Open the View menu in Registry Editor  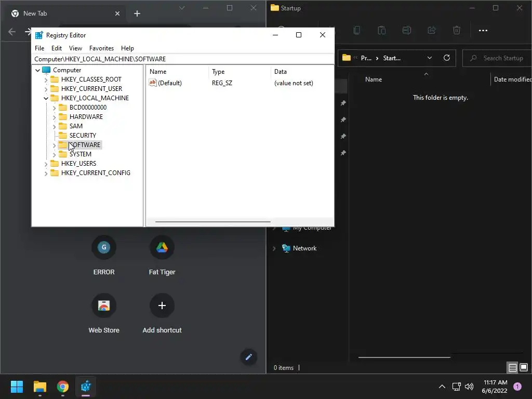coord(75,48)
